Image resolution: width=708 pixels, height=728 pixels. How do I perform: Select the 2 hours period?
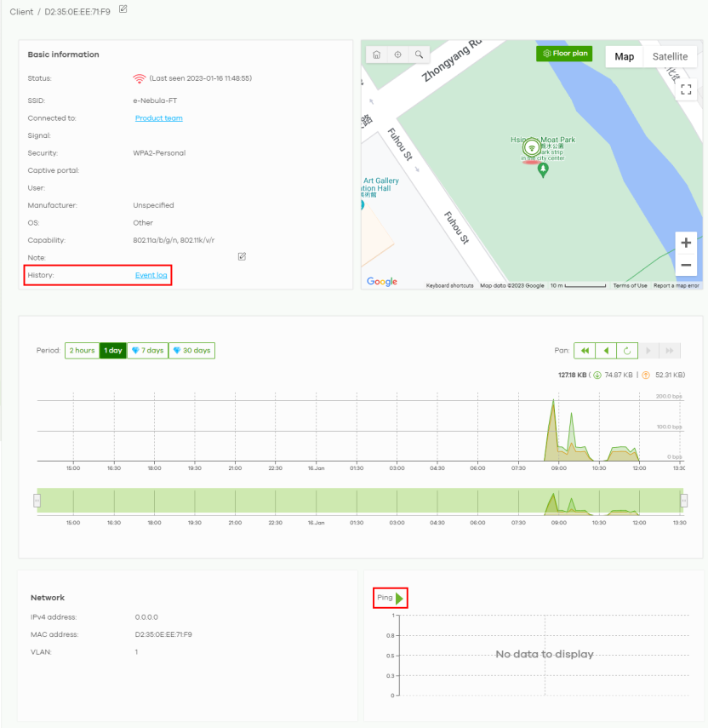[82, 351]
